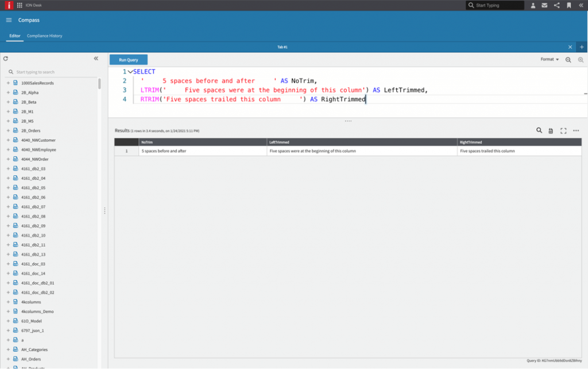Export the results table
This screenshot has height=369, width=588.
(551, 131)
